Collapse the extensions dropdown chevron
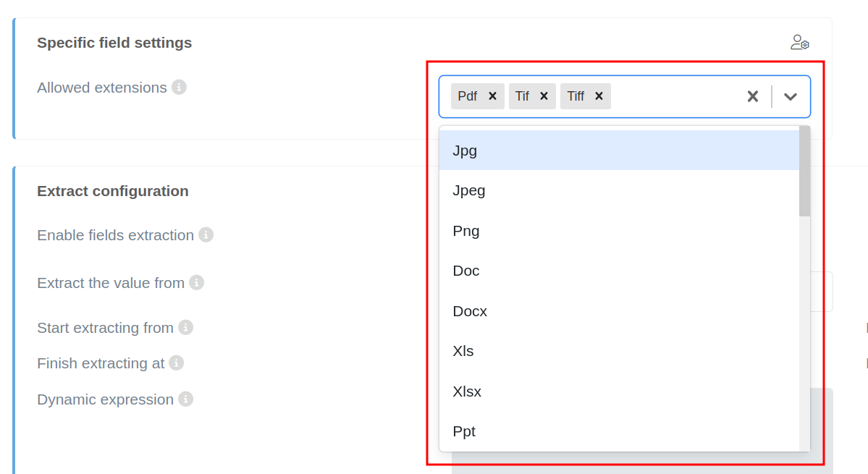This screenshot has width=868, height=474. tap(791, 96)
